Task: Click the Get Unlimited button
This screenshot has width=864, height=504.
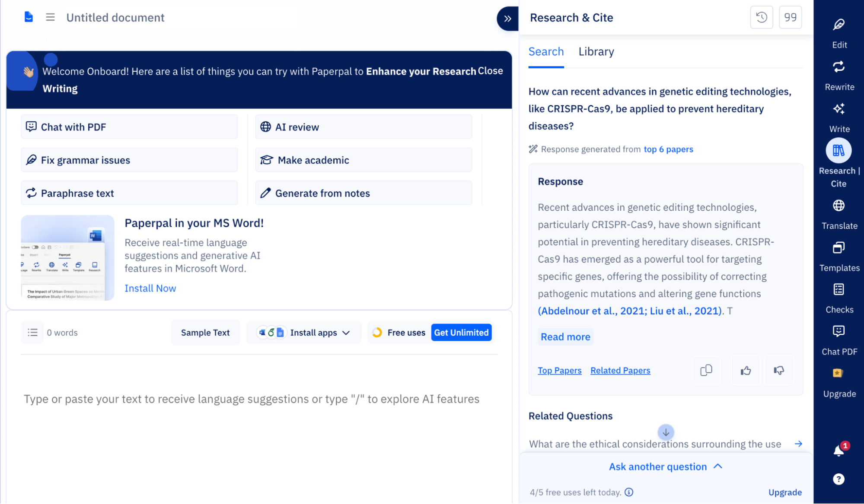Action: point(461,332)
